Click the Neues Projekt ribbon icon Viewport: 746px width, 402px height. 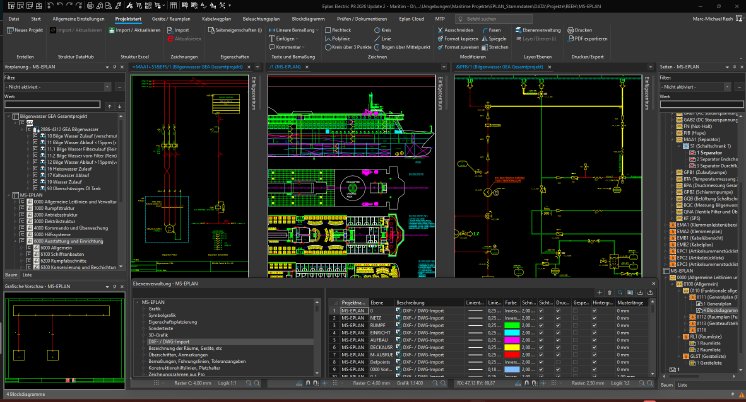coord(10,30)
